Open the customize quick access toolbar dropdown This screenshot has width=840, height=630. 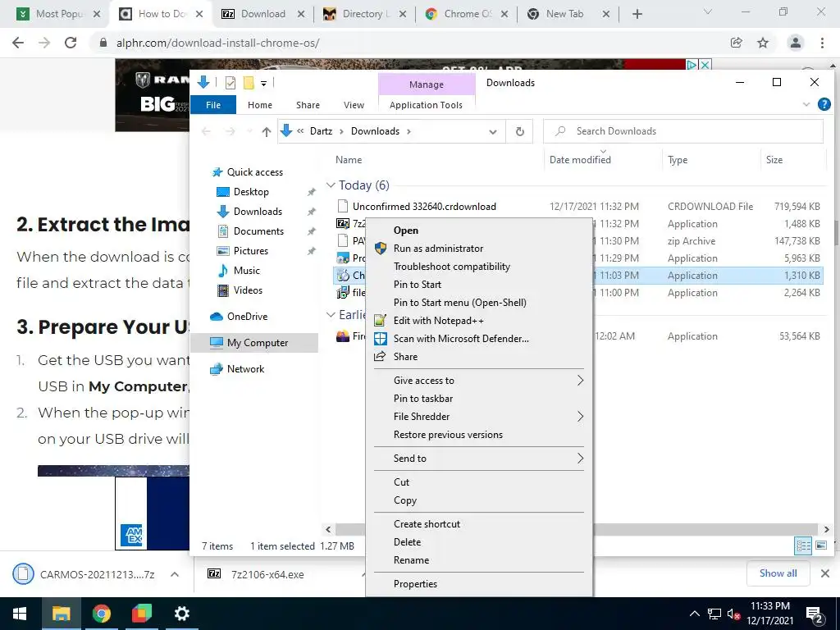point(263,83)
